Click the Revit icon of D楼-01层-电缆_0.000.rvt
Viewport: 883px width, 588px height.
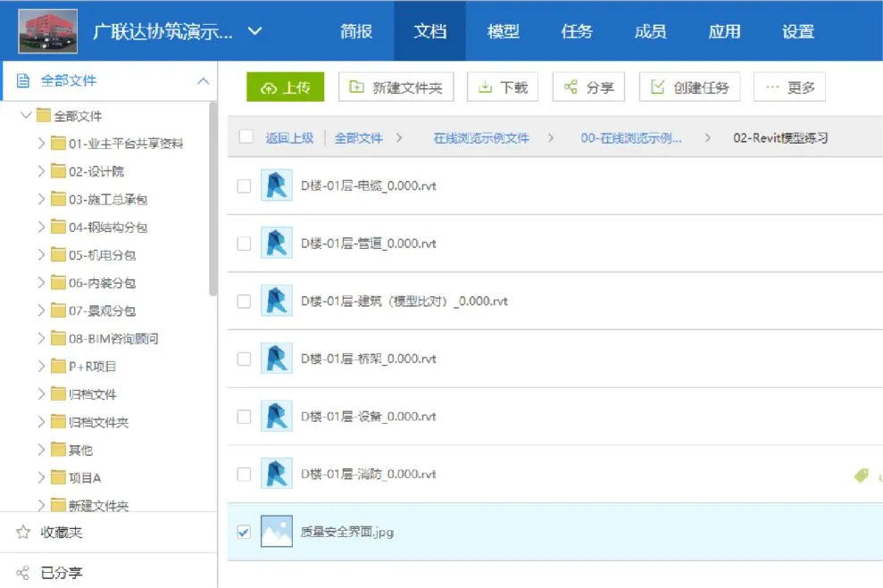pyautogui.click(x=277, y=186)
